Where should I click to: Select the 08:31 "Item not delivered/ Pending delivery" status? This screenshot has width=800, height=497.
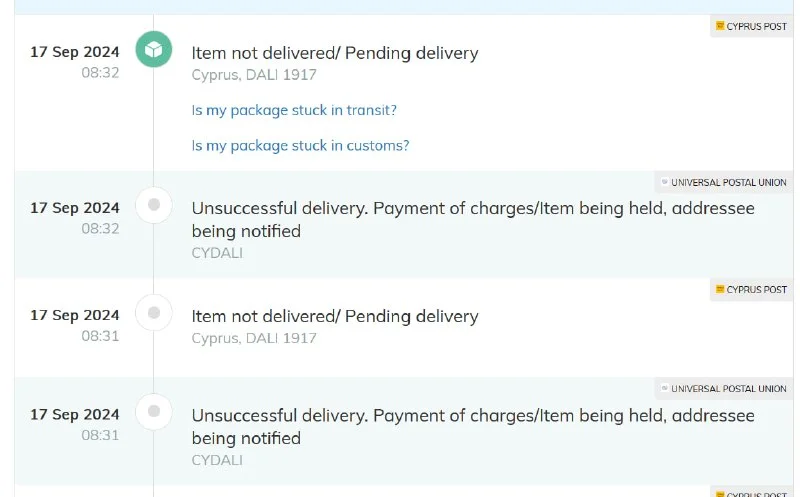coord(335,316)
